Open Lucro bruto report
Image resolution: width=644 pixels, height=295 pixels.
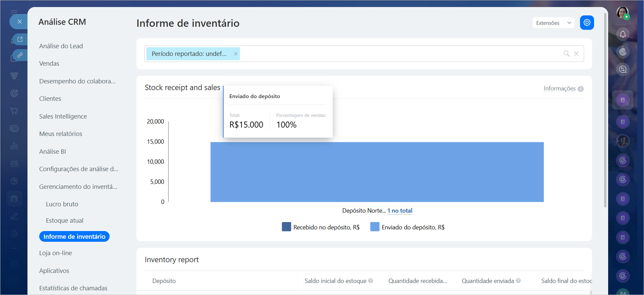[x=62, y=204]
